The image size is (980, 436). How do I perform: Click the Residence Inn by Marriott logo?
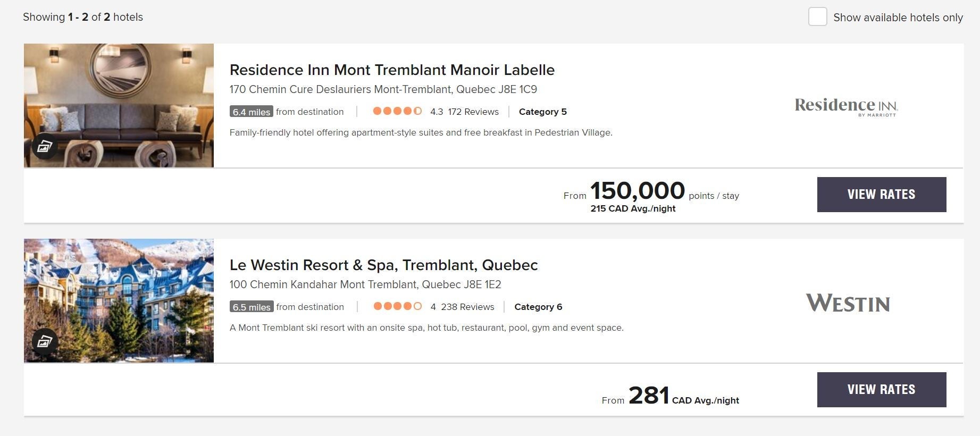click(x=846, y=107)
